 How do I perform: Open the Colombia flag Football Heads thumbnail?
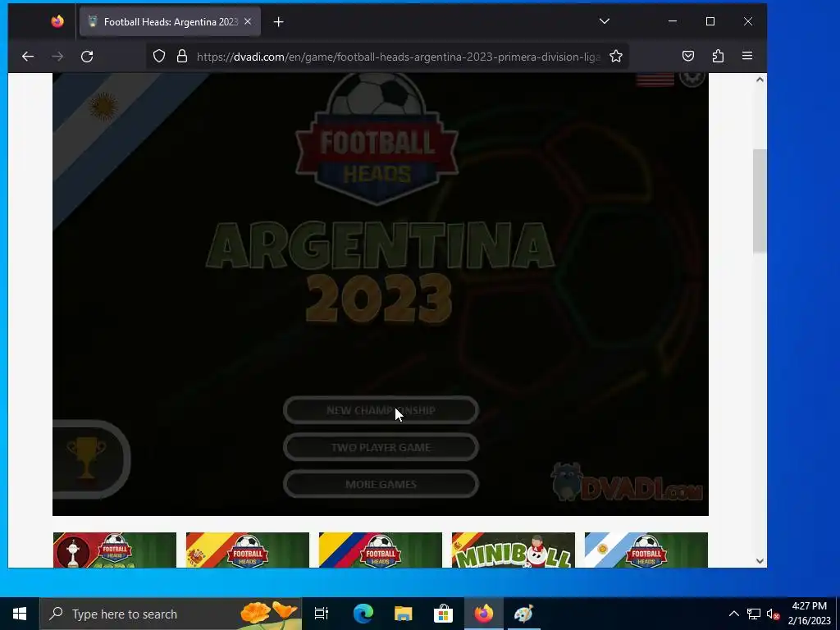[x=381, y=550]
